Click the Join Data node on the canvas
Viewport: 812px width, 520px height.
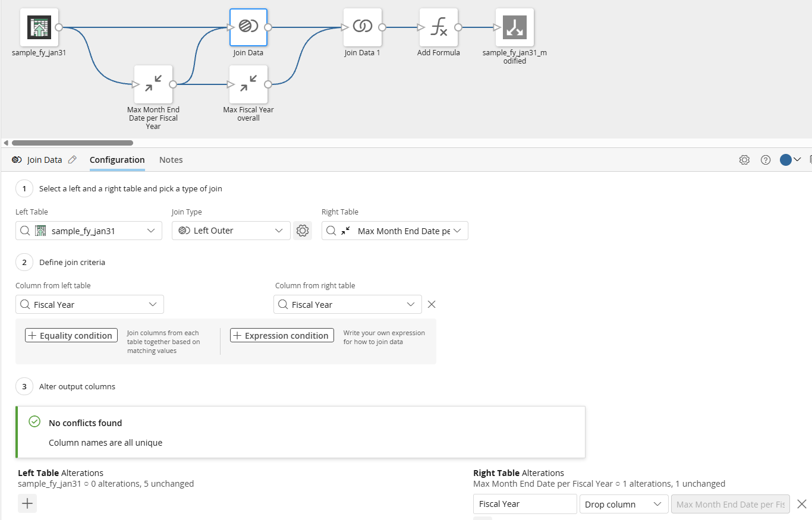coord(248,27)
